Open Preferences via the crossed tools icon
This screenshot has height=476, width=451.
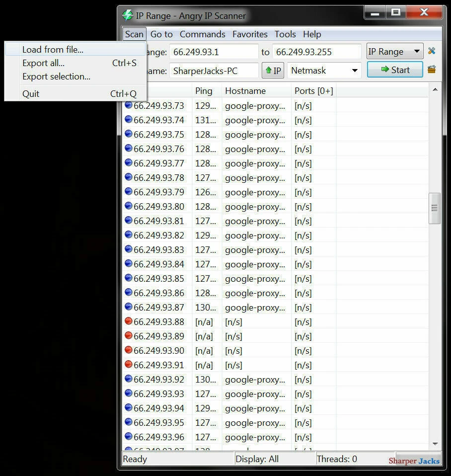click(x=432, y=51)
